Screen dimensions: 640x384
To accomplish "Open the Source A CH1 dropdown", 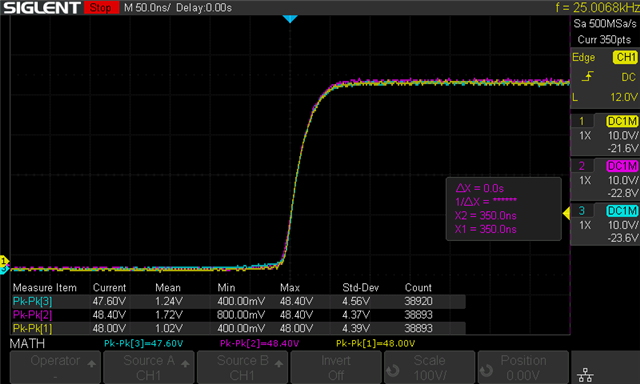I will point(149,367).
